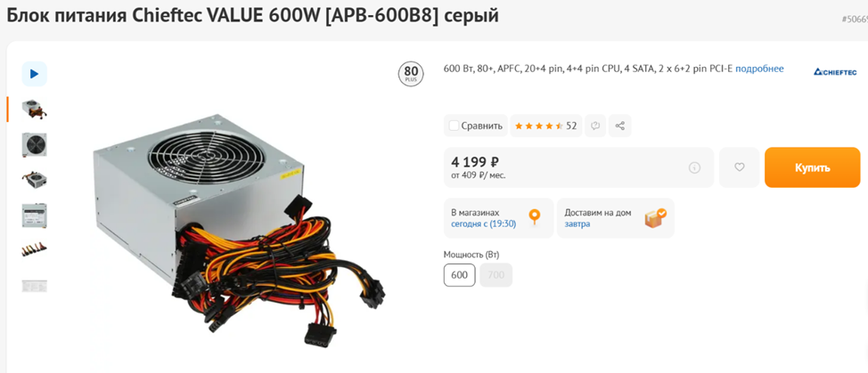
Task: Open the завтра delivery link
Action: tap(577, 223)
